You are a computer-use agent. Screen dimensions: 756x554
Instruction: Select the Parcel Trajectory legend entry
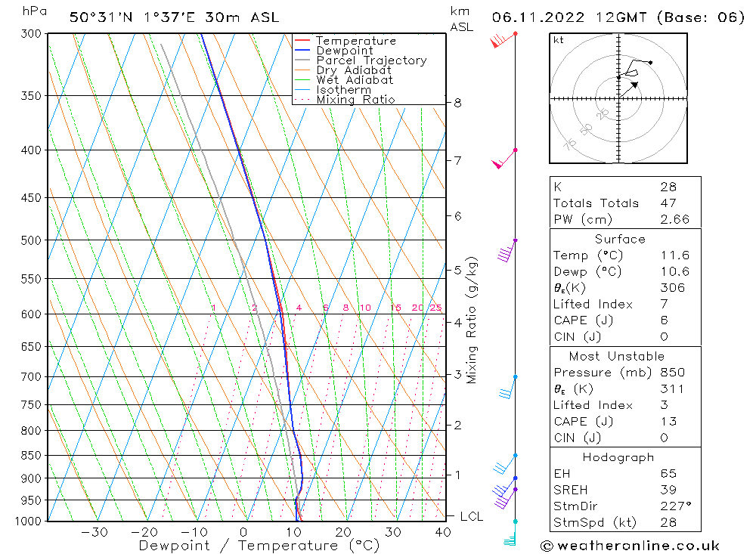370,60
